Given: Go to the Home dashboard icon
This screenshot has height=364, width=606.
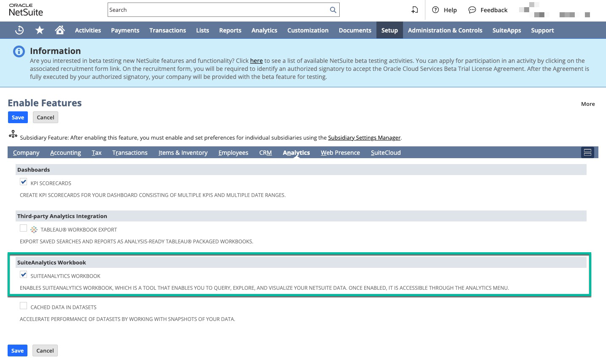Looking at the screenshot, I should tap(60, 30).
